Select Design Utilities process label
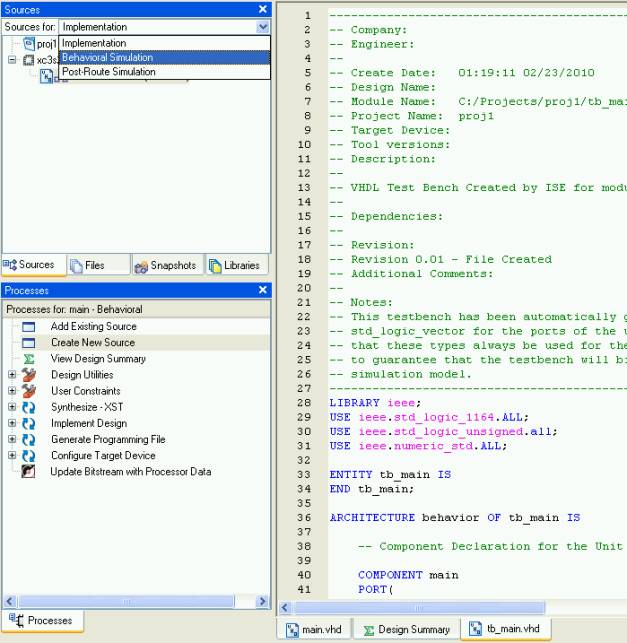This screenshot has height=643, width=627. click(82, 375)
